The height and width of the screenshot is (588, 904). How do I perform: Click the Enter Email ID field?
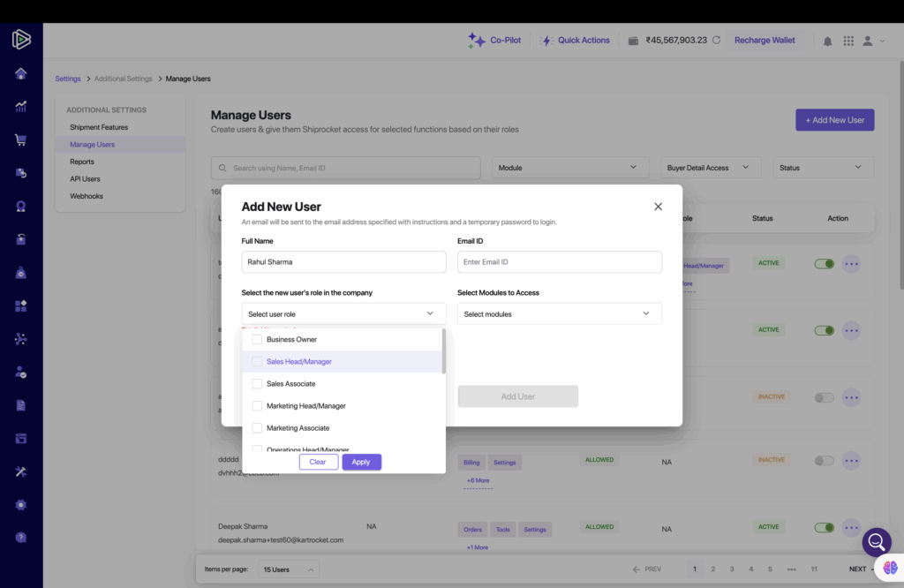pos(559,262)
